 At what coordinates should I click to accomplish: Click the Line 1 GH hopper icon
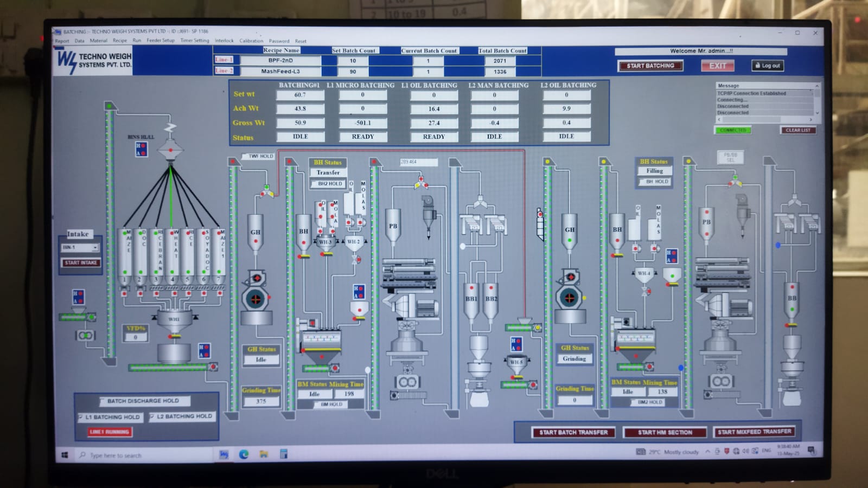tap(256, 233)
